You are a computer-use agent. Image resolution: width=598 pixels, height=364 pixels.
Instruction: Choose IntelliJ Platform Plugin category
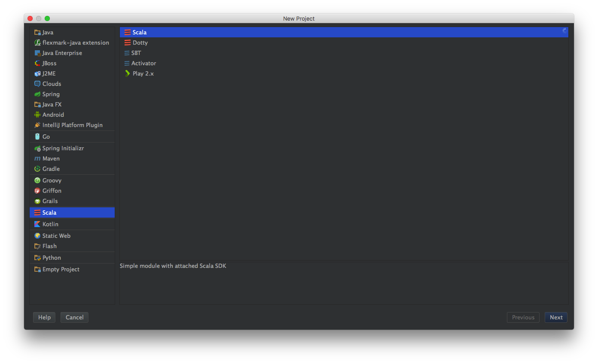coord(72,125)
